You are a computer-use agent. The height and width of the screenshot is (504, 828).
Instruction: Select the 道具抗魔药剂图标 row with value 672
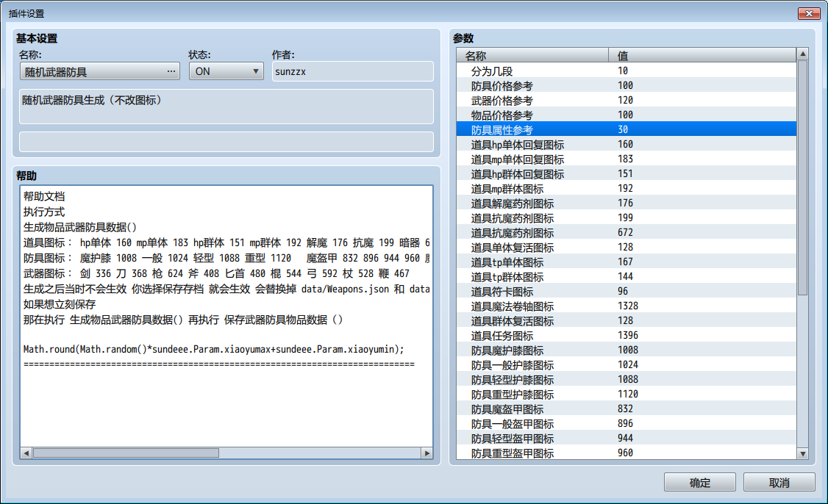627,233
